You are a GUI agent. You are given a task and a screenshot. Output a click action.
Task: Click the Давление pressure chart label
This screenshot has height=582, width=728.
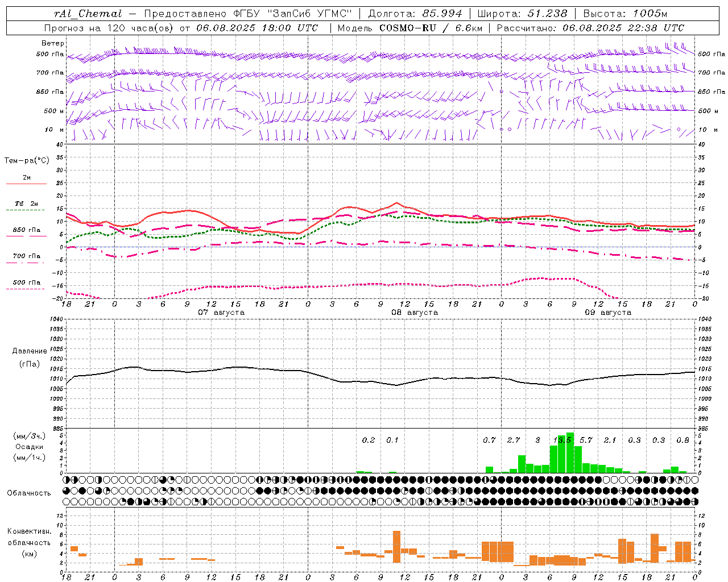coord(30,351)
